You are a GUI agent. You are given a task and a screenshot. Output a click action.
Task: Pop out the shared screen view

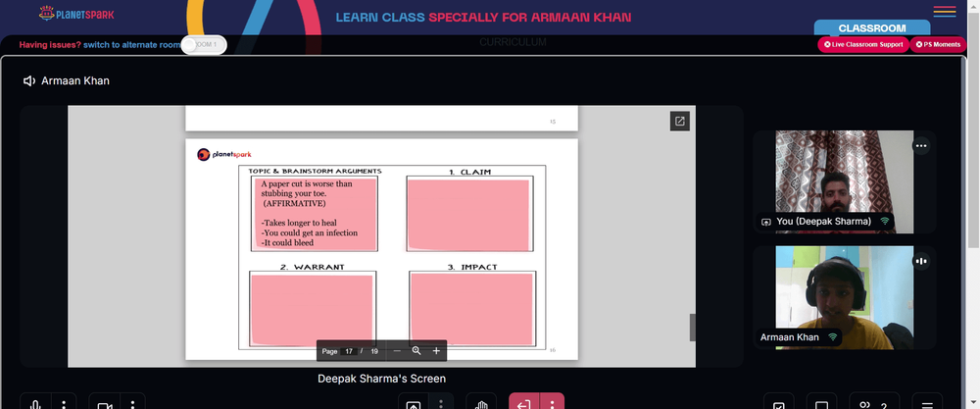[679, 122]
